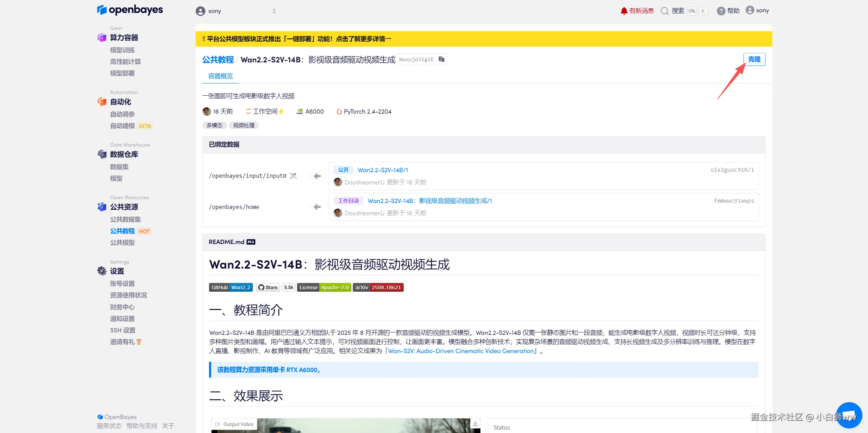
Task: Copy the tutorial ID Wuoyjo31g1E
Action: [442, 59]
